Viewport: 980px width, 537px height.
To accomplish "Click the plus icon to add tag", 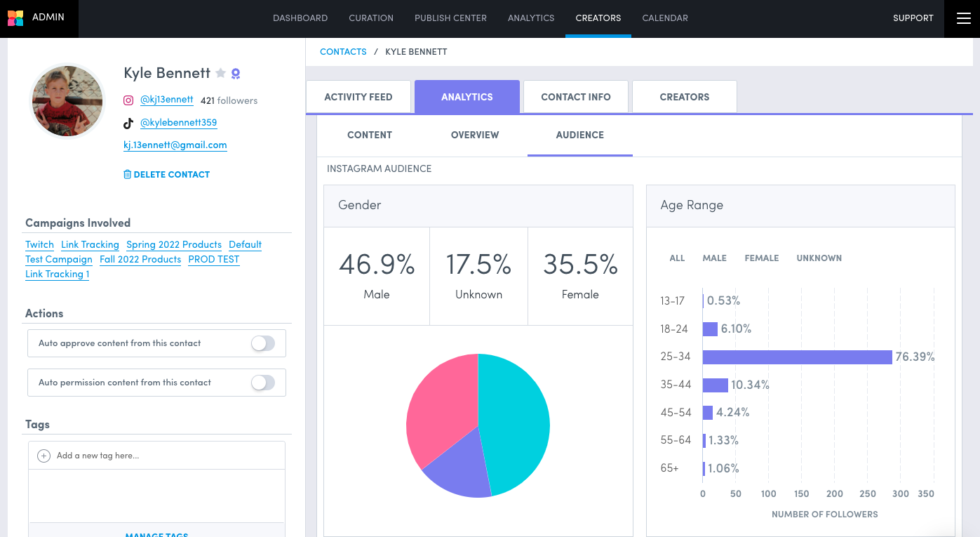I will (x=43, y=456).
